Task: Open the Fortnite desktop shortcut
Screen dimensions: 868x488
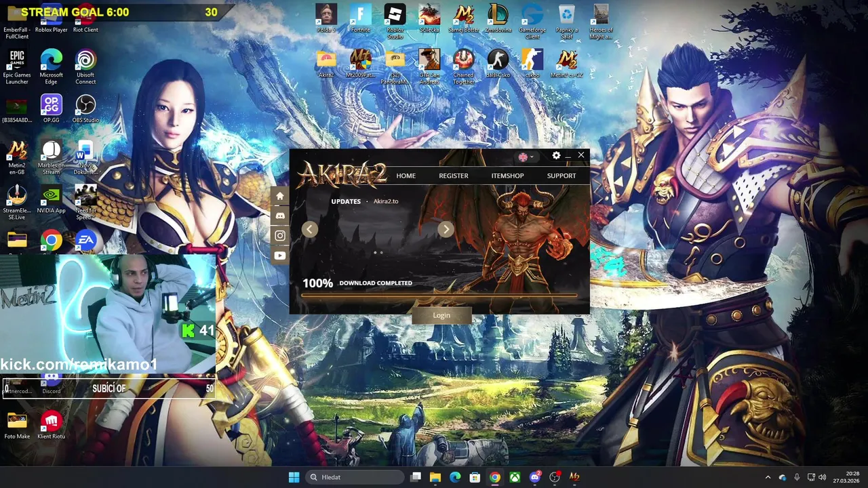Action: 361,20
